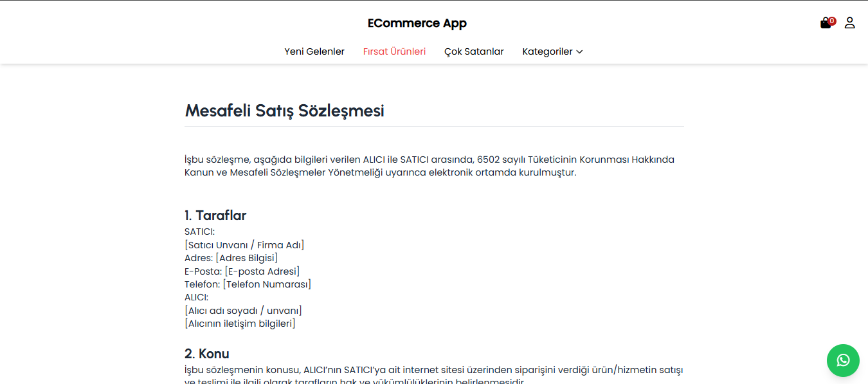Click the 2. Konu section heading
This screenshot has width=868, height=384.
206,353
